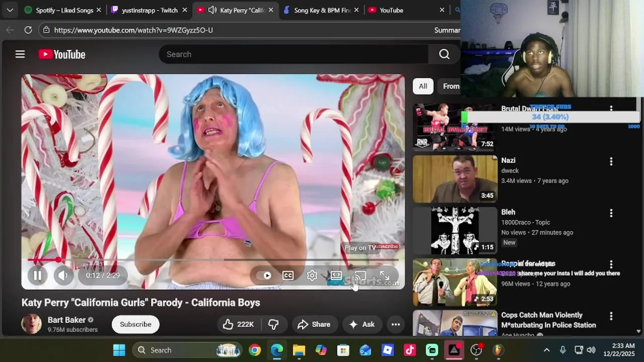Dislike the video with thumbs down
The height and width of the screenshot is (362, 644).
click(273, 324)
